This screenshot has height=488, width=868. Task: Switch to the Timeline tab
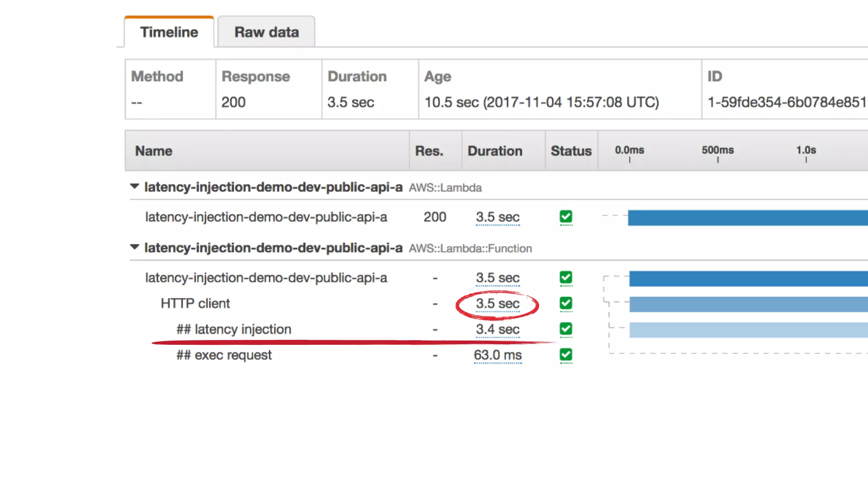click(169, 32)
